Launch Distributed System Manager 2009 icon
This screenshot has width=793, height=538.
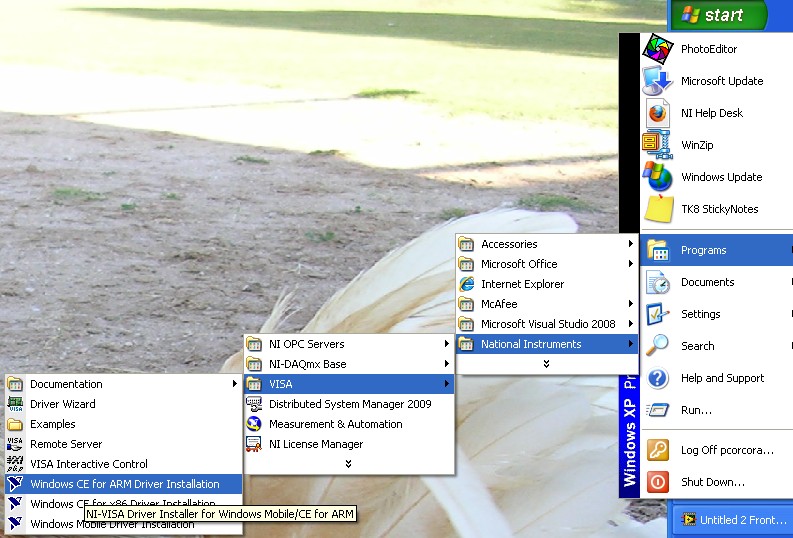pyautogui.click(x=254, y=404)
